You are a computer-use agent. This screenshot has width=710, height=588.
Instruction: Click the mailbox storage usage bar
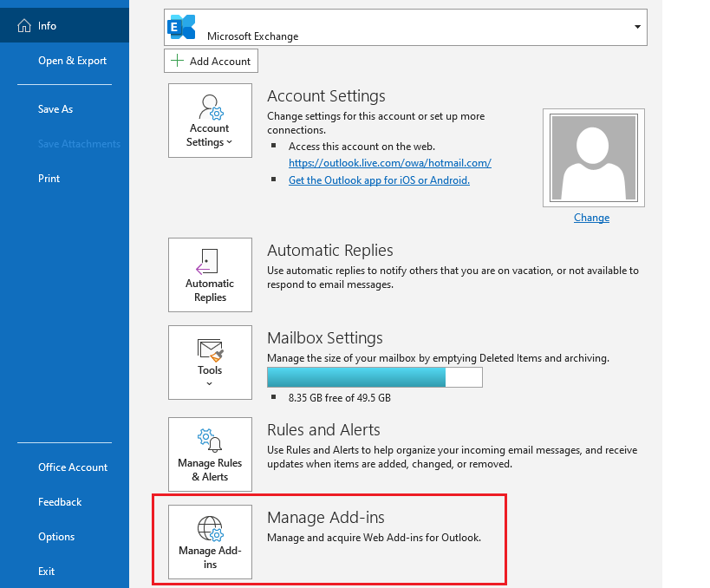point(373,377)
